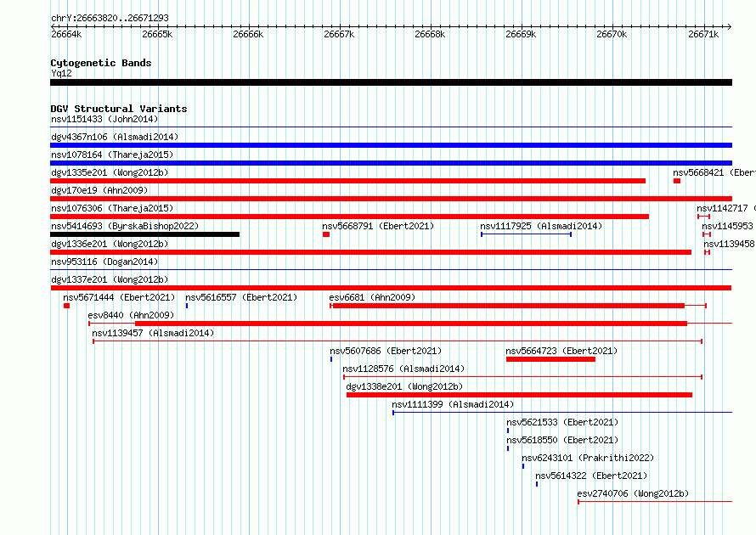Click esv2740706 (Wong2012b) label
This screenshot has height=535, width=756.
click(x=633, y=493)
